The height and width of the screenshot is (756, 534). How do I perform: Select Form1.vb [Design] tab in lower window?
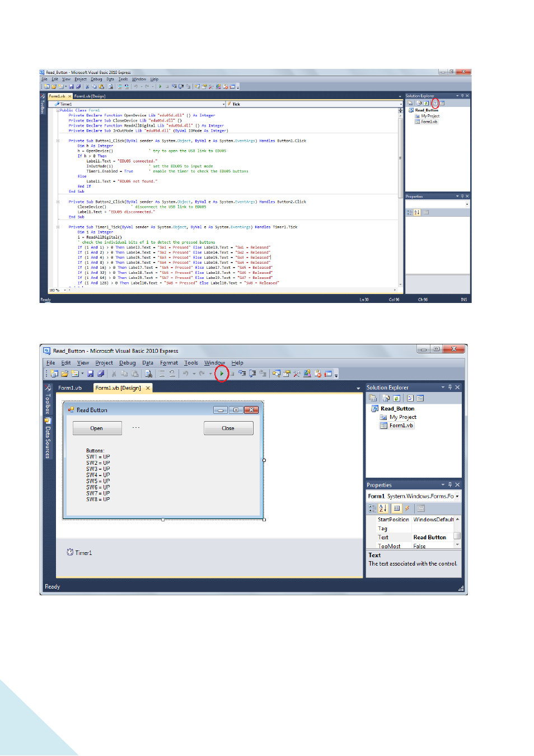tap(118, 388)
